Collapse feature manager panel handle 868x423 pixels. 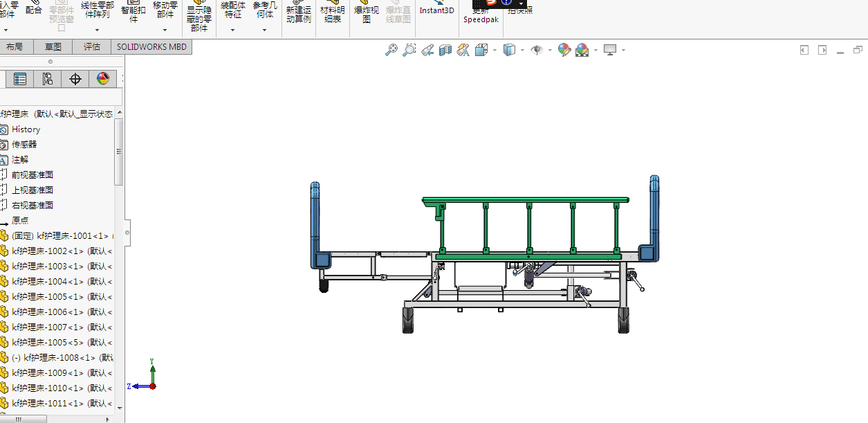tap(127, 233)
